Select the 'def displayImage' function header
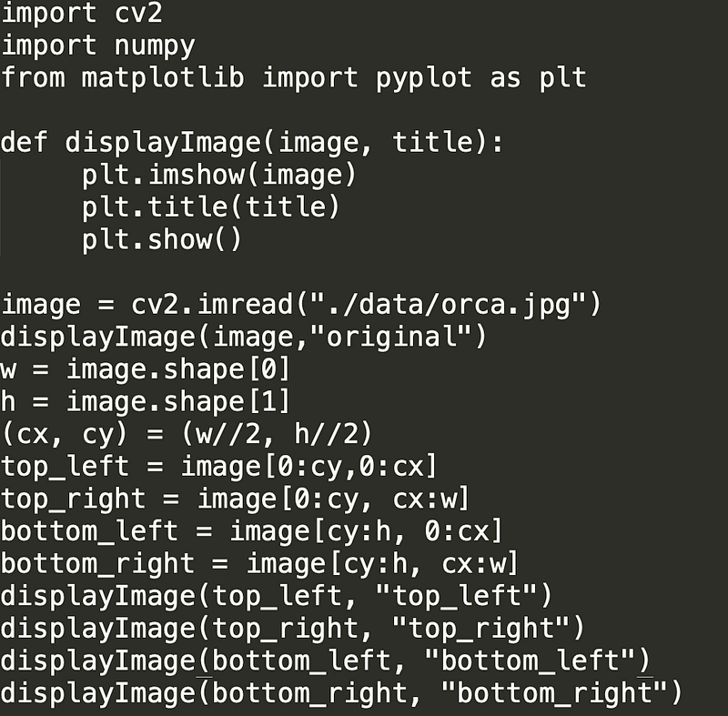728x716 pixels. coord(252,143)
